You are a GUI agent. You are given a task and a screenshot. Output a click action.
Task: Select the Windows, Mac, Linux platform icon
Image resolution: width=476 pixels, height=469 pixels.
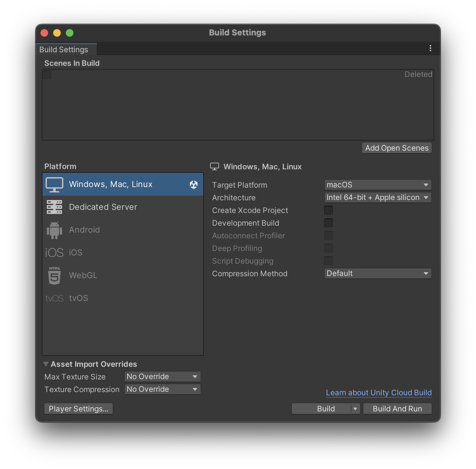(54, 184)
